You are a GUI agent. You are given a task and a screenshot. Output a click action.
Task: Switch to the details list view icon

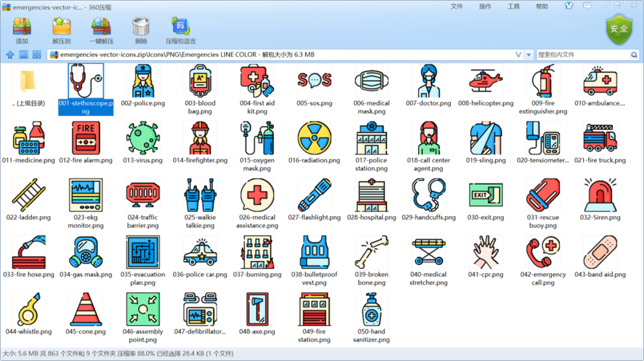tap(23, 55)
